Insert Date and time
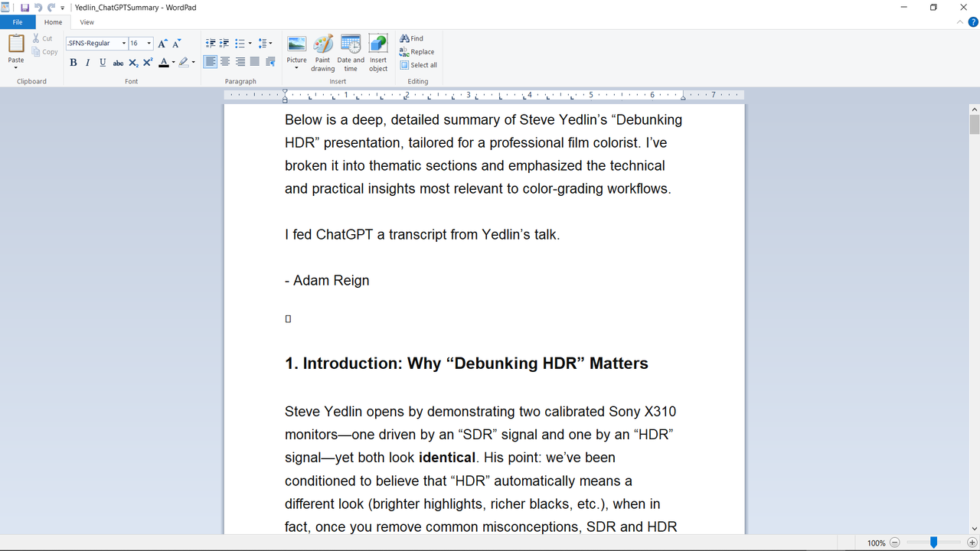This screenshot has height=551, width=980. pos(351,53)
